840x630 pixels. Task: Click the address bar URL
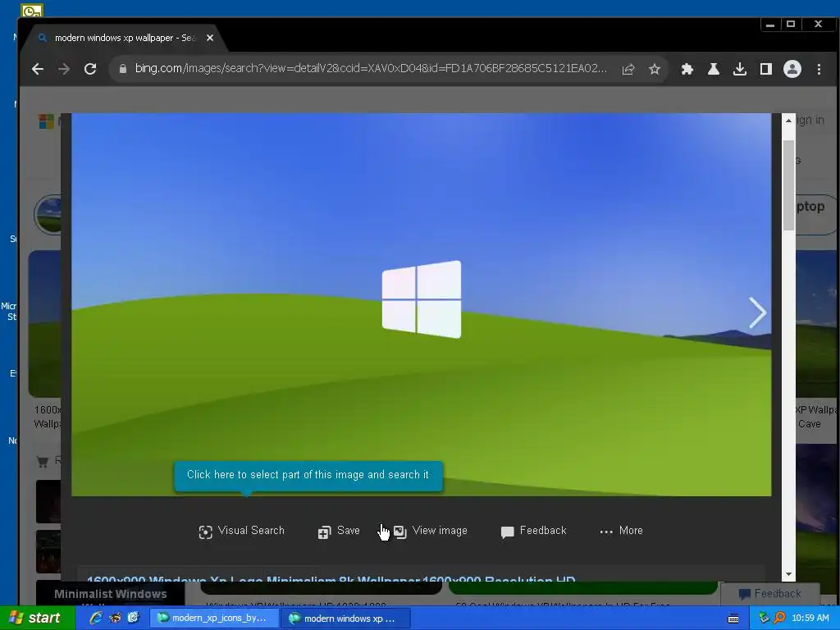(371, 69)
